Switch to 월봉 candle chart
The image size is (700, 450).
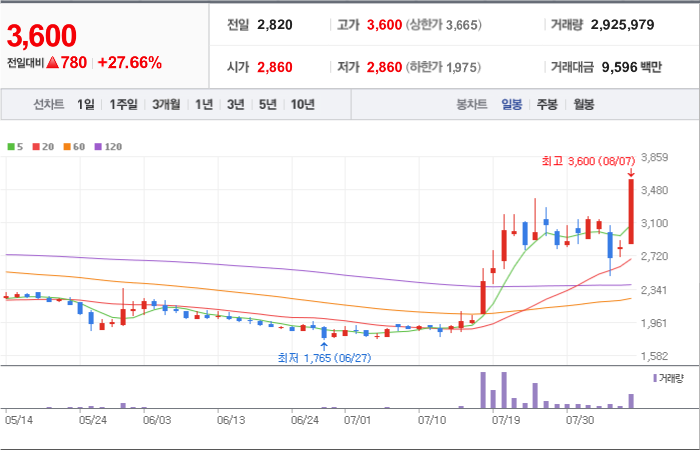coord(583,104)
